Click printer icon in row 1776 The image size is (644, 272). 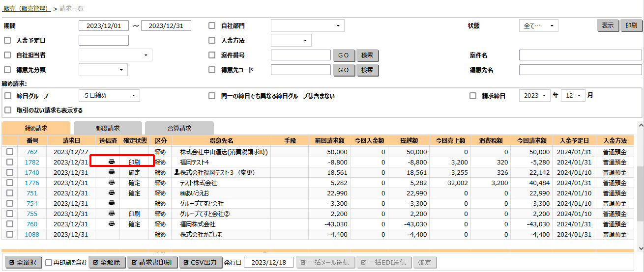(112, 183)
